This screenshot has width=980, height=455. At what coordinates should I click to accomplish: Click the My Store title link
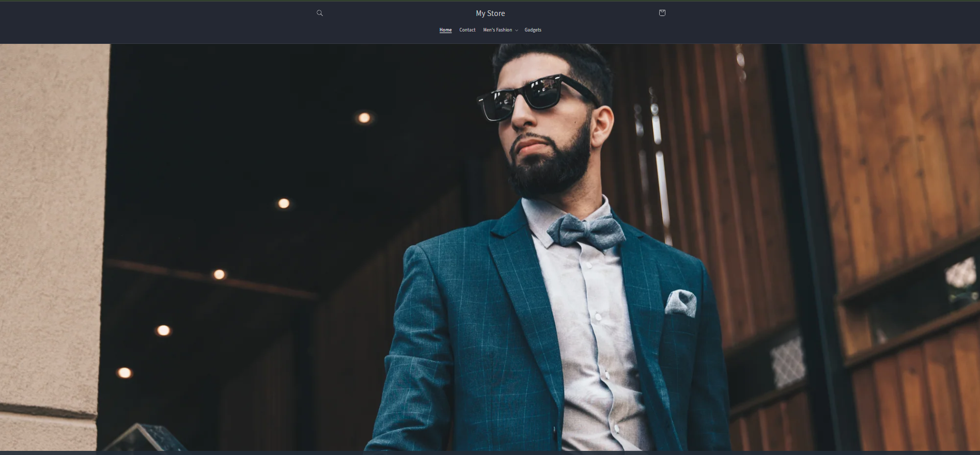coord(490,13)
